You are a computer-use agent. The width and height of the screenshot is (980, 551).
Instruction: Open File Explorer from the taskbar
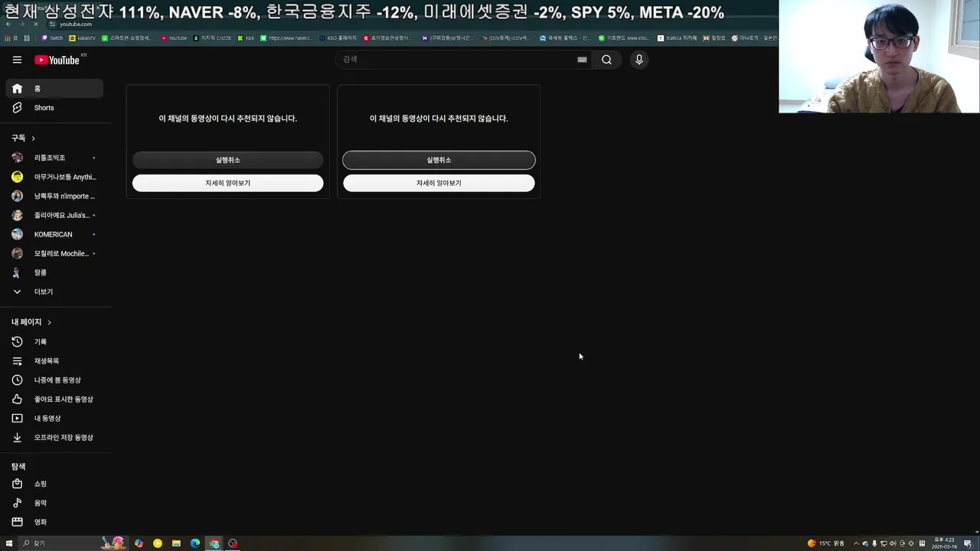point(176,543)
